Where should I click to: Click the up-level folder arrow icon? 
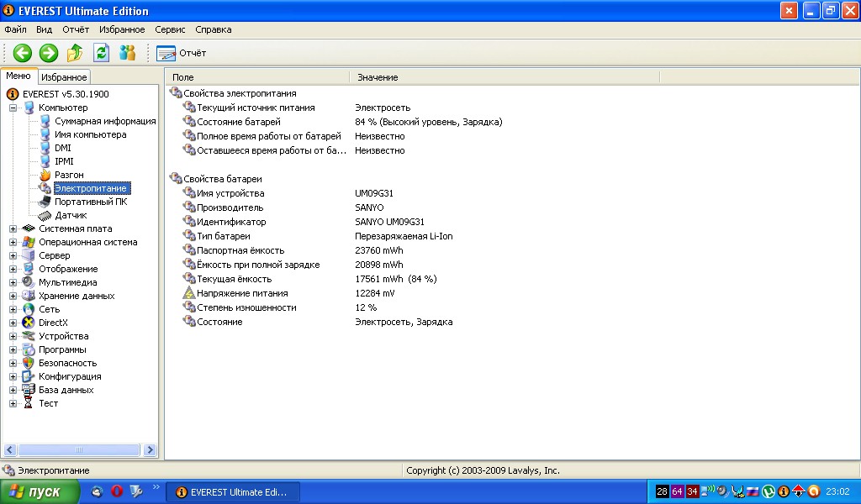pyautogui.click(x=75, y=53)
